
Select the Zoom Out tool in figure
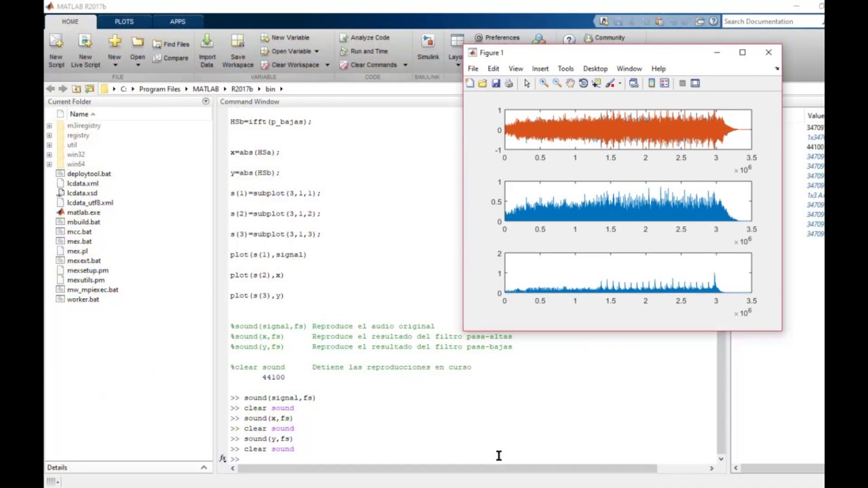click(557, 83)
